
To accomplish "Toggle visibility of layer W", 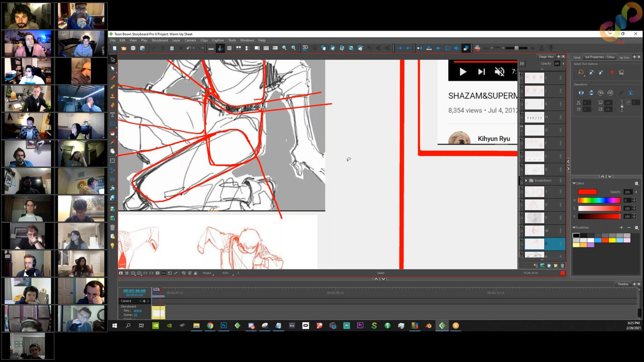I will (522, 227).
